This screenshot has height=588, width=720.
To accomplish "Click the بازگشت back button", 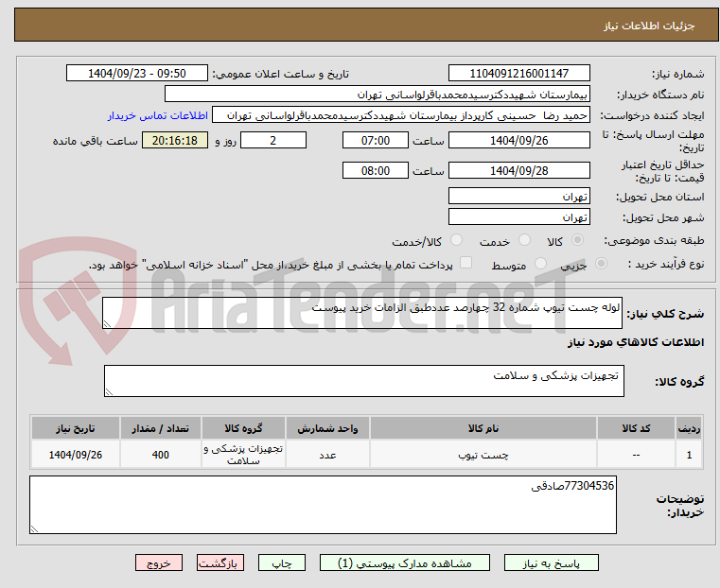I will (x=220, y=562).
